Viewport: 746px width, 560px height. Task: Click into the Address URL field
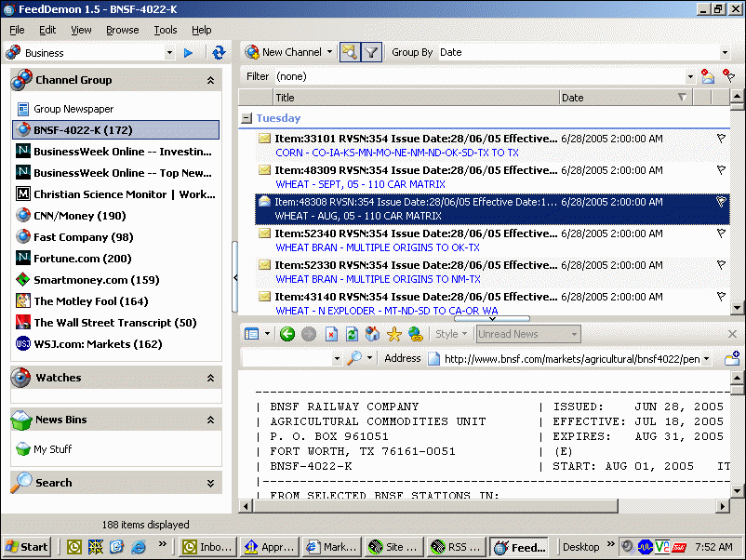click(x=571, y=359)
